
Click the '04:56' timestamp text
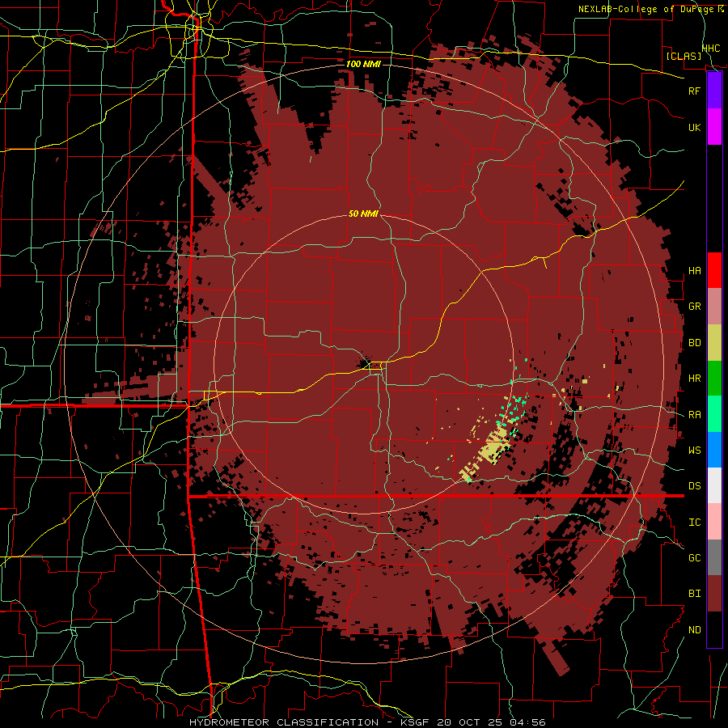(x=527, y=722)
